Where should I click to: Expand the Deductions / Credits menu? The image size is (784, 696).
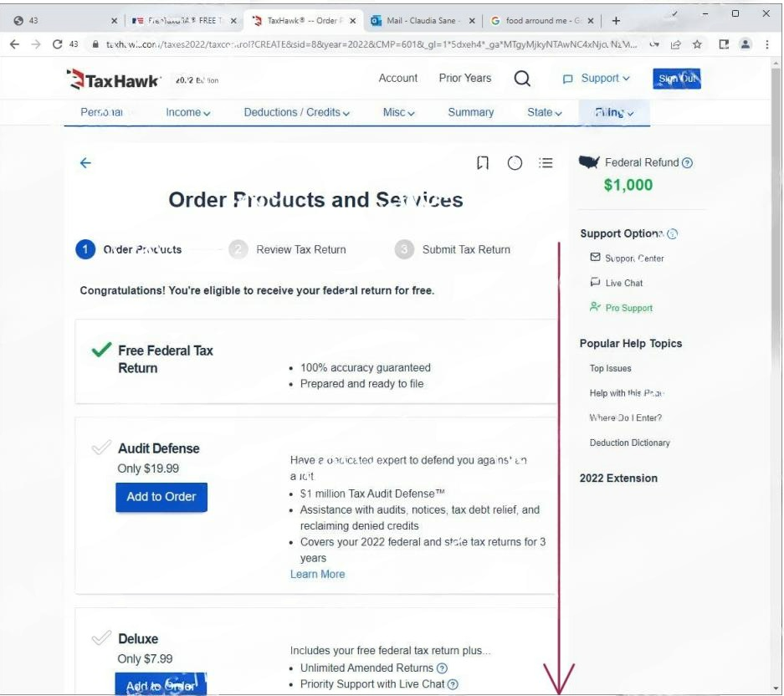[296, 112]
